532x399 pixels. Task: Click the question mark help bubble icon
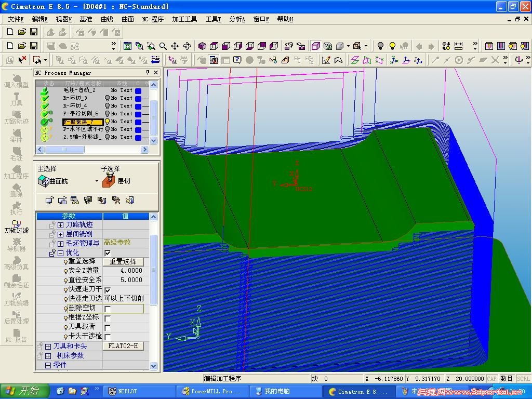[x=237, y=60]
